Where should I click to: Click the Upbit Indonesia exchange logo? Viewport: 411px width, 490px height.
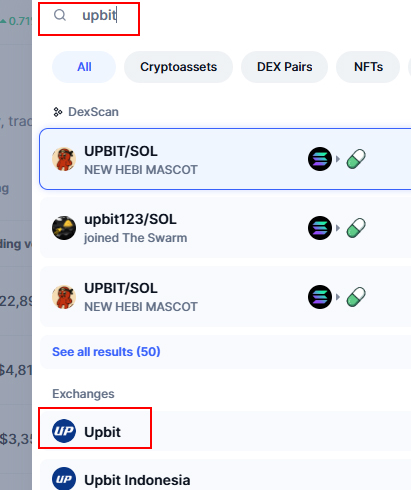click(64, 479)
